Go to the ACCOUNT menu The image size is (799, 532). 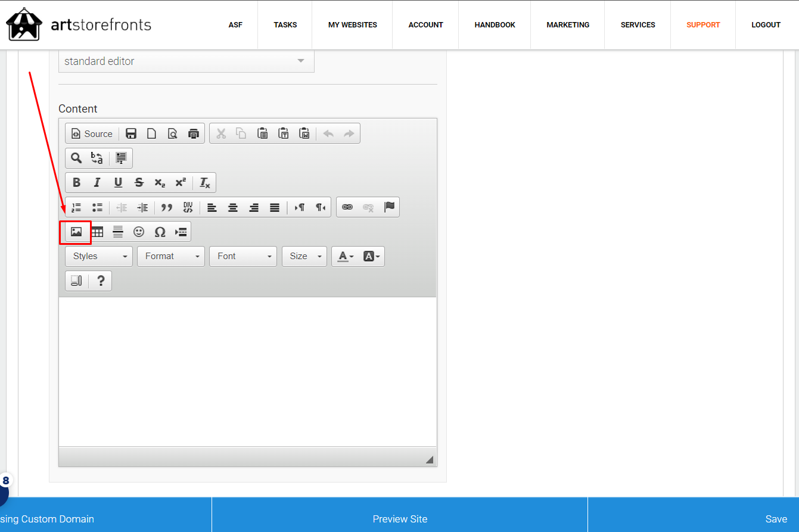tap(426, 25)
